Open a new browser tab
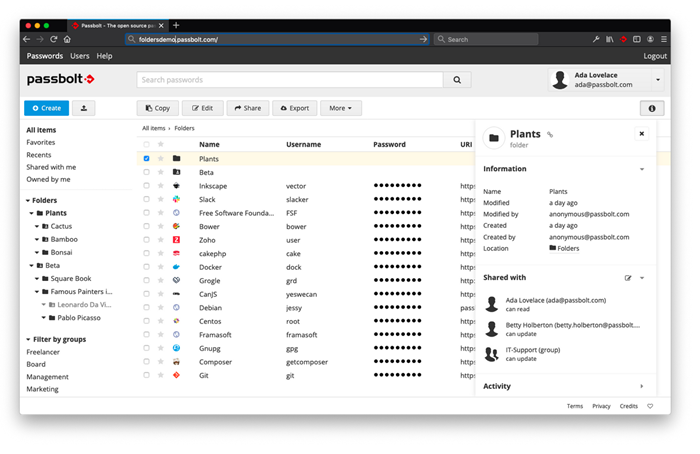The width and height of the screenshot is (700, 454). click(176, 25)
